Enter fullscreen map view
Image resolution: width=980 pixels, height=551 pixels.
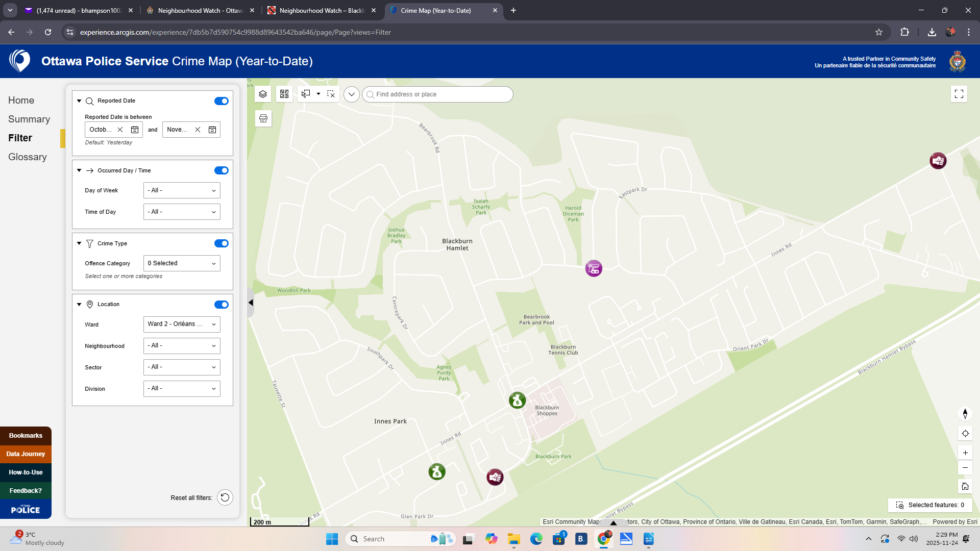click(x=959, y=94)
